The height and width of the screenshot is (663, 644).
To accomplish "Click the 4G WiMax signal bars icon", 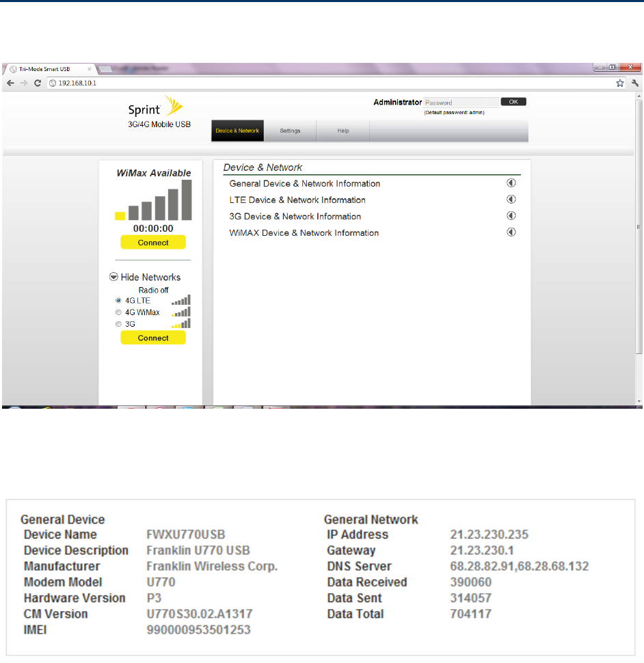I will click(x=181, y=312).
